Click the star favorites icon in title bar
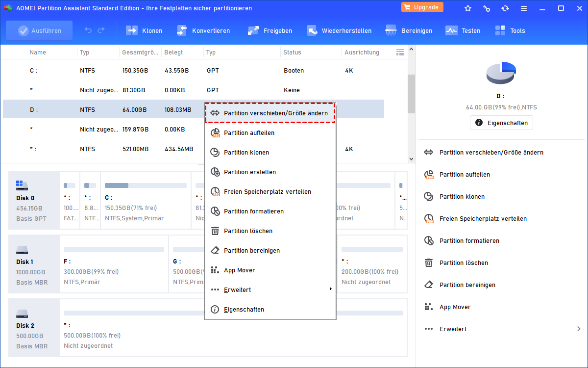 (x=468, y=8)
